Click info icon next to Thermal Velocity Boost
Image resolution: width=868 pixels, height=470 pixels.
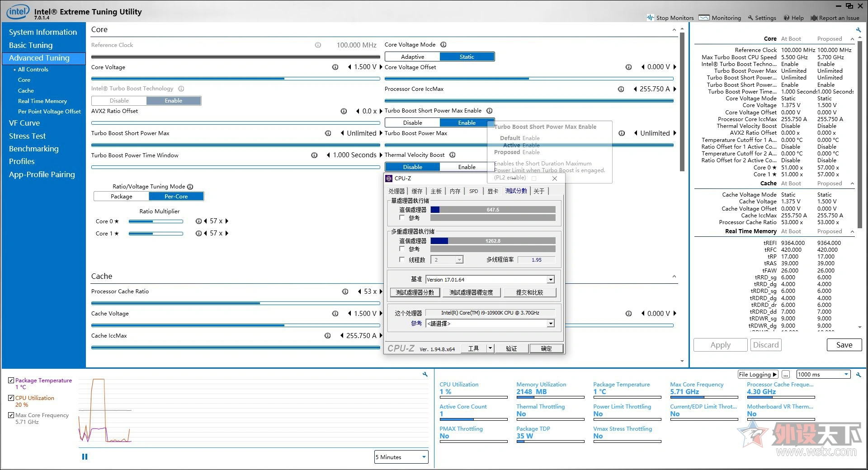click(452, 155)
